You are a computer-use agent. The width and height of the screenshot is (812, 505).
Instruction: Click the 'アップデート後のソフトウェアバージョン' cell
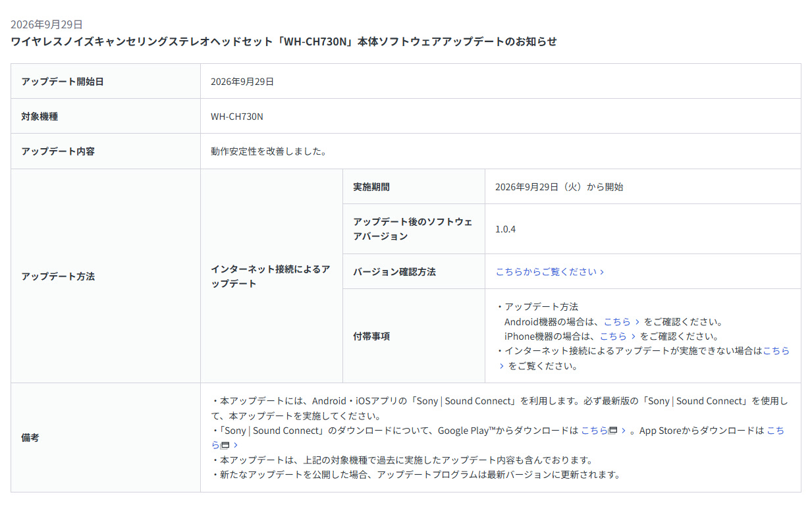click(x=414, y=228)
